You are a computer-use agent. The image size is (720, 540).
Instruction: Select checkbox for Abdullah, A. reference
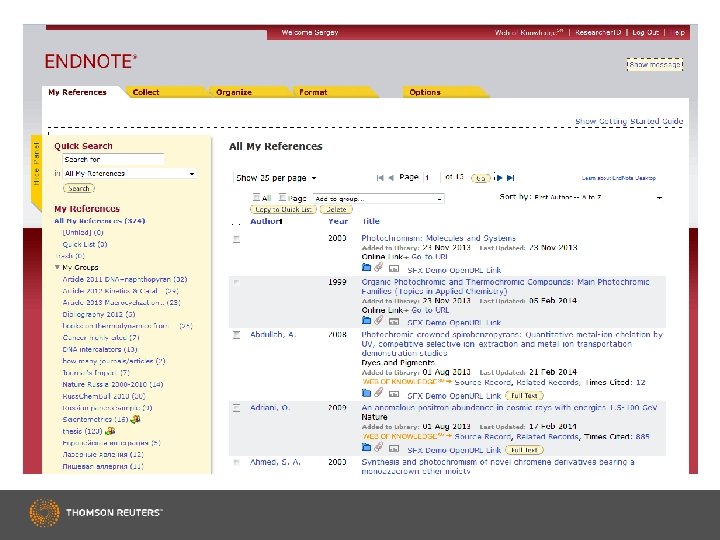click(x=236, y=335)
